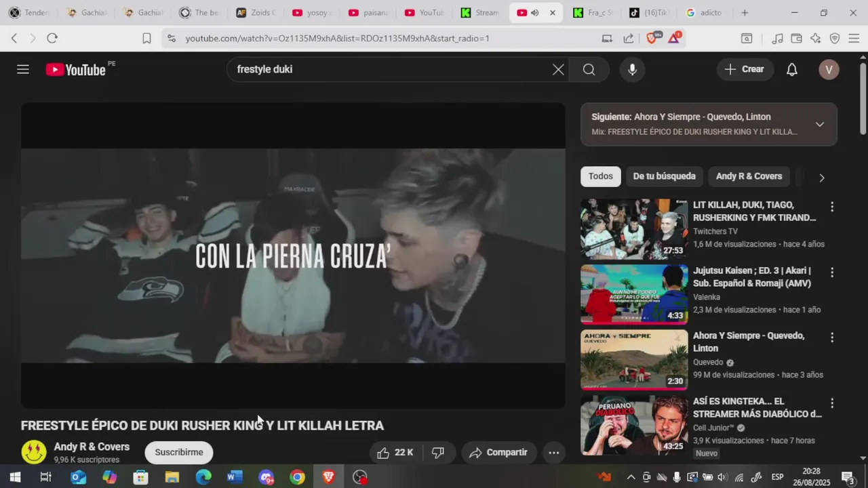This screenshot has height=488, width=868.
Task: Switch to the Fra_c Kick tab
Action: coord(593,12)
